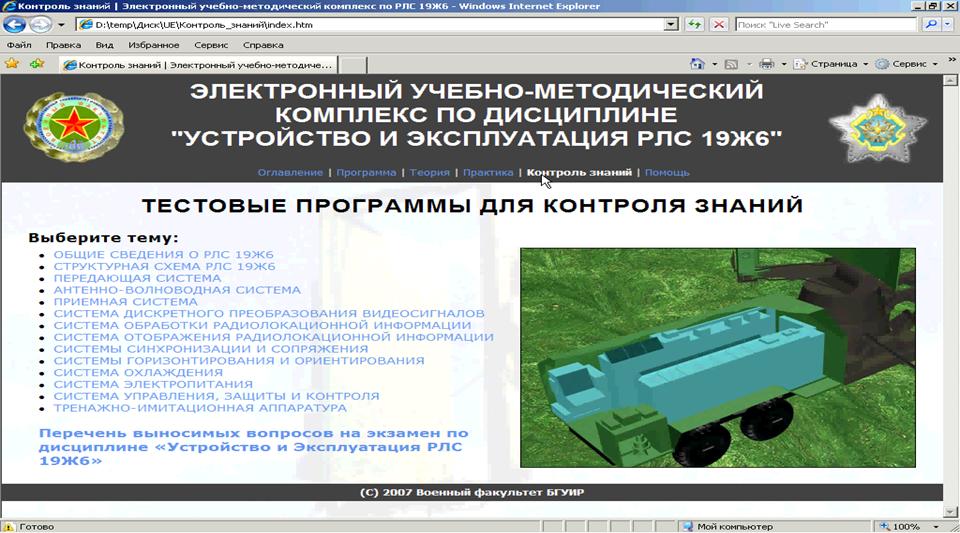The image size is (960, 533).
Task: Open the Файл menu
Action: pyautogui.click(x=19, y=45)
